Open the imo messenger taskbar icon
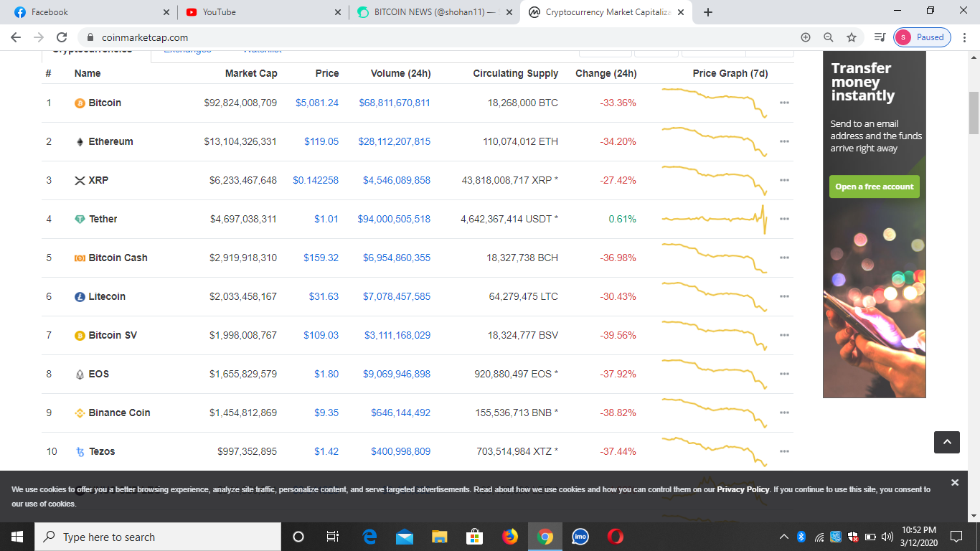 pos(580,537)
